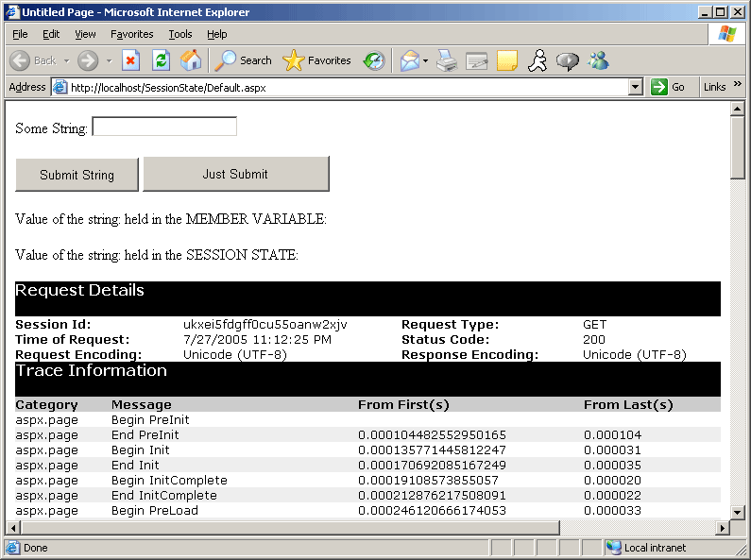Open the History icon
Screen dimensions: 751x560
pyautogui.click(x=374, y=60)
